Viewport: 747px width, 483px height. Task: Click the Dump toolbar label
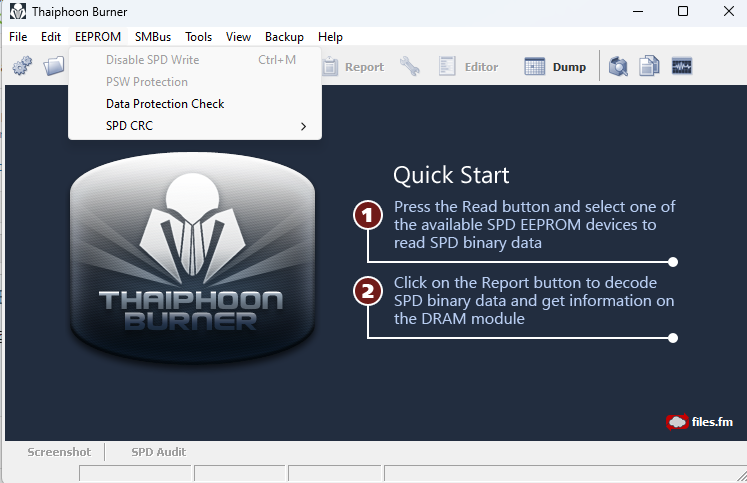point(569,67)
